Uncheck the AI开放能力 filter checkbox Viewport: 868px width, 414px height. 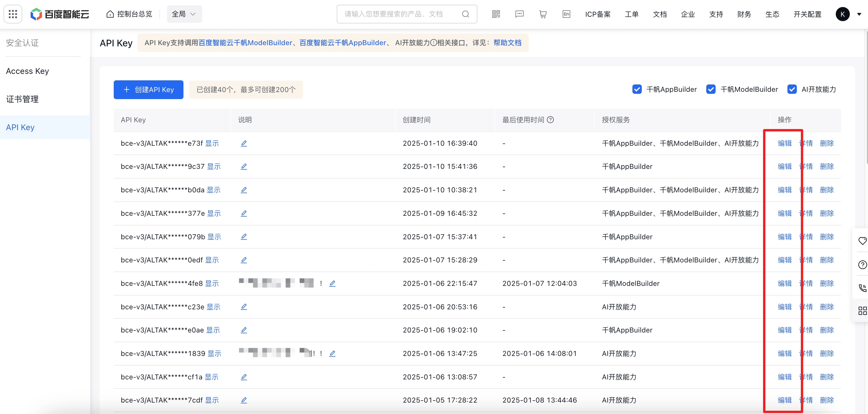[792, 89]
